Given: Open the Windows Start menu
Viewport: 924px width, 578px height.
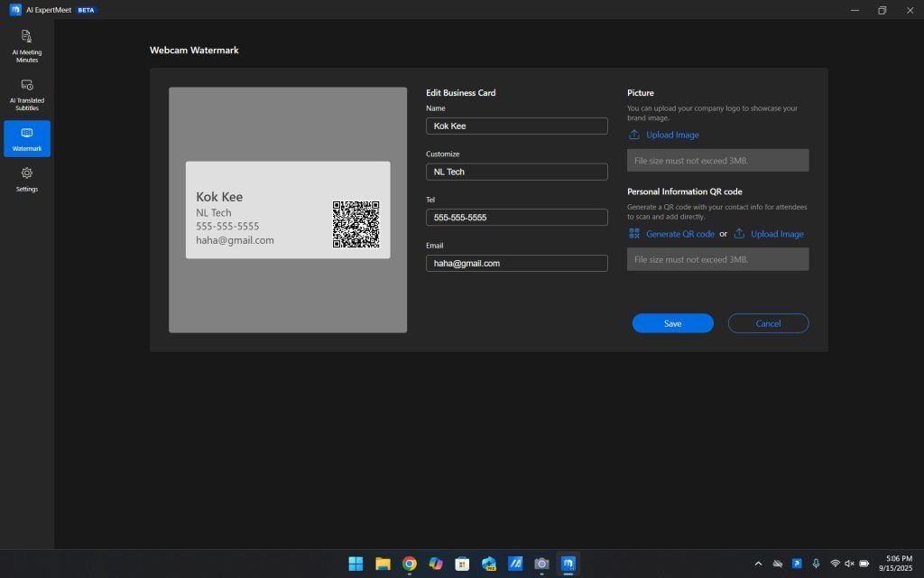Looking at the screenshot, I should 356,564.
